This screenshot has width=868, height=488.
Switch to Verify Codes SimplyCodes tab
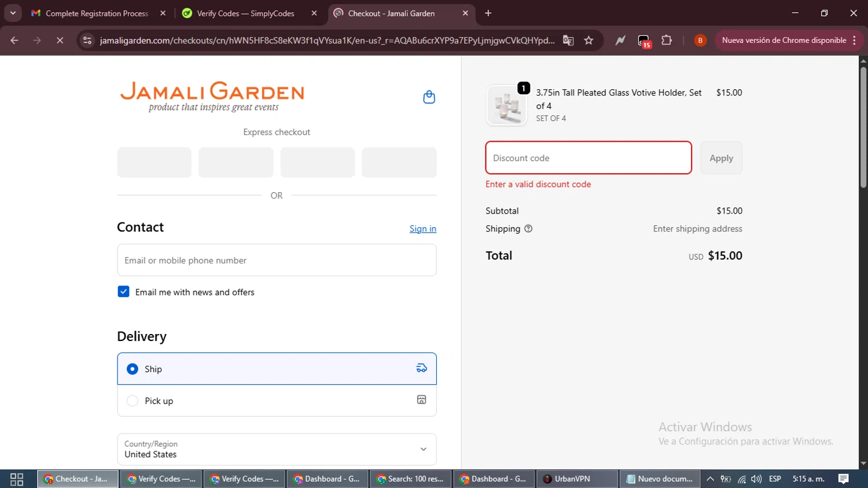point(245,13)
